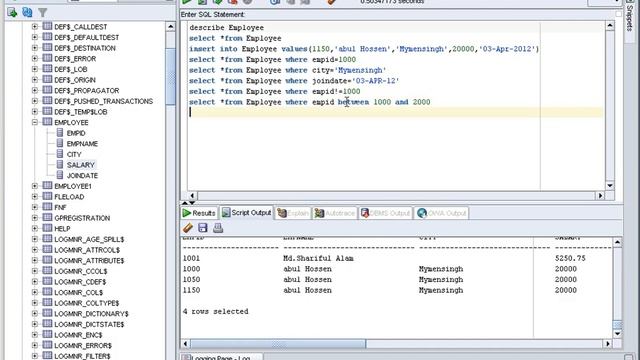Select the FNF table in the tree
The image size is (640, 360).
tap(60, 207)
